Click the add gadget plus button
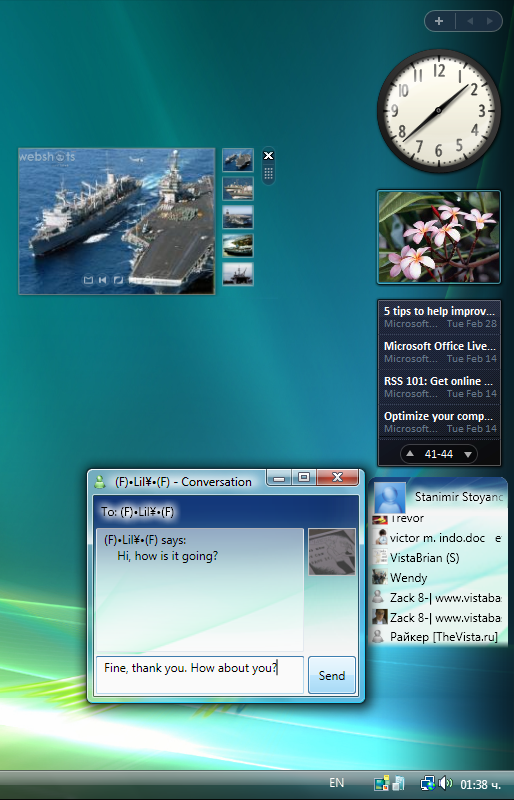 439,21
